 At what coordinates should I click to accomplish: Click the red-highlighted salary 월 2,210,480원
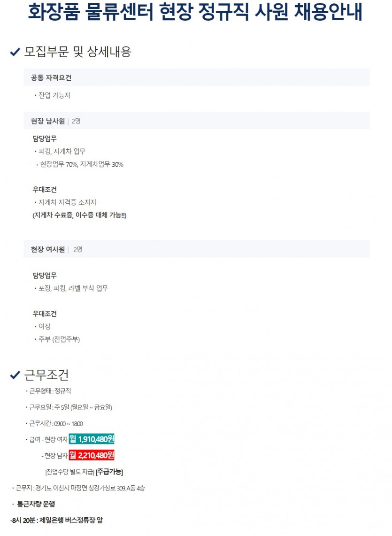[x=92, y=455]
